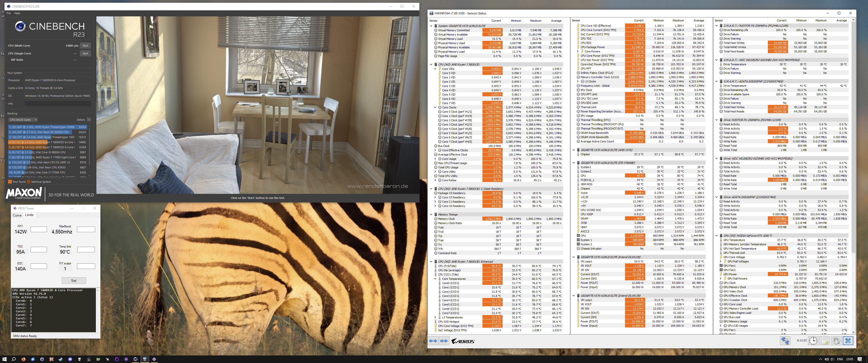The width and height of the screenshot is (868, 363).
Task: Collapse CPU [#0]: AMD Ryzen 7 5800X3D group
Action: [431, 64]
